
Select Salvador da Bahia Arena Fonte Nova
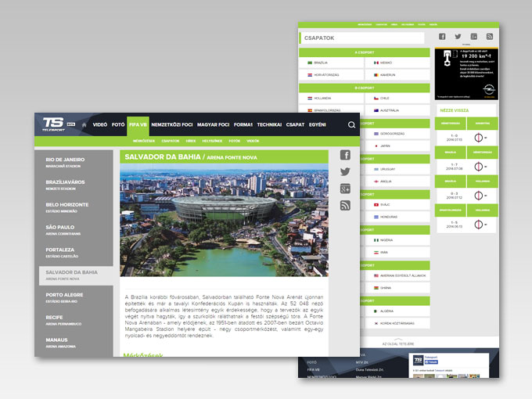point(76,275)
